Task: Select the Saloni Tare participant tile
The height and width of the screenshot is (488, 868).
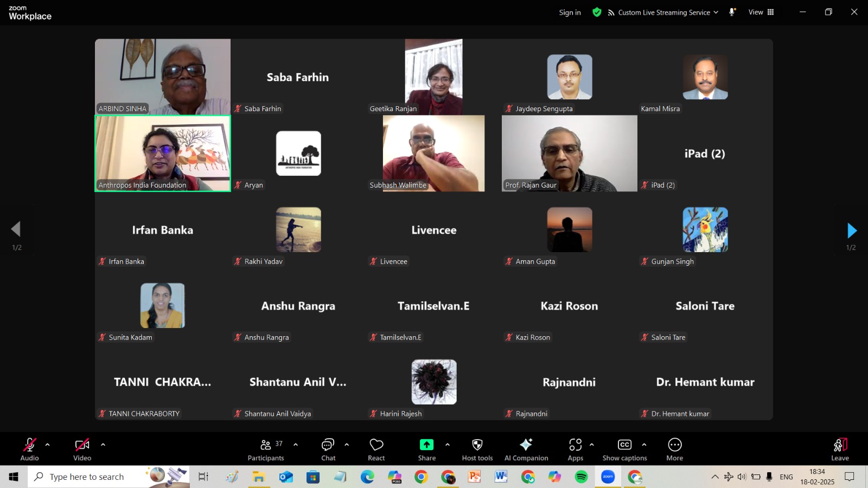Action: [705, 306]
